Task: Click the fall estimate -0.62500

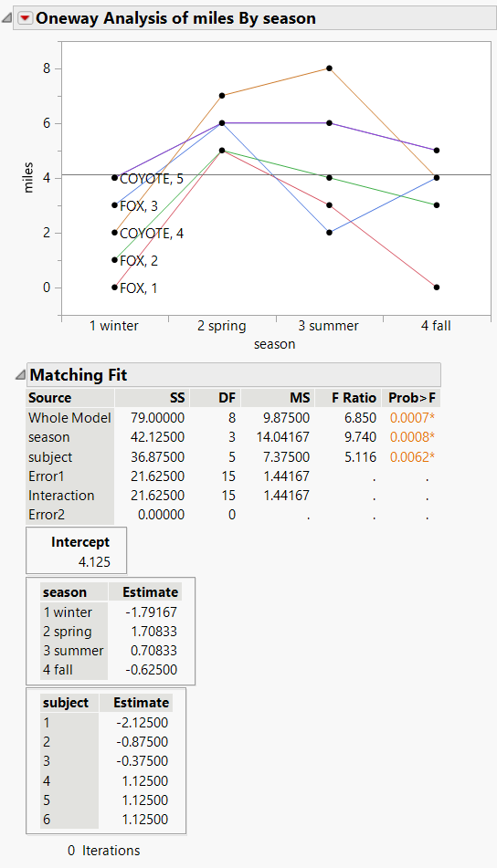Action: coord(151,670)
